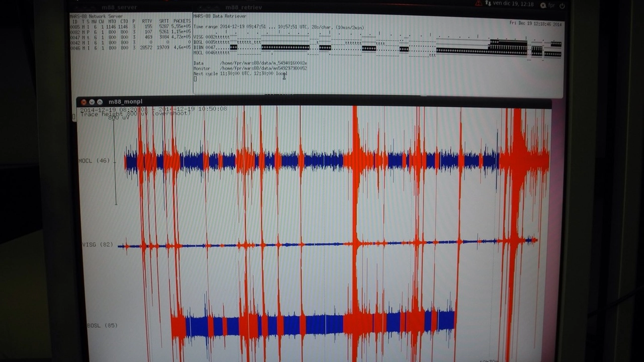Click the m88_monpl window title
The width and height of the screenshot is (644, 362).
coord(125,102)
